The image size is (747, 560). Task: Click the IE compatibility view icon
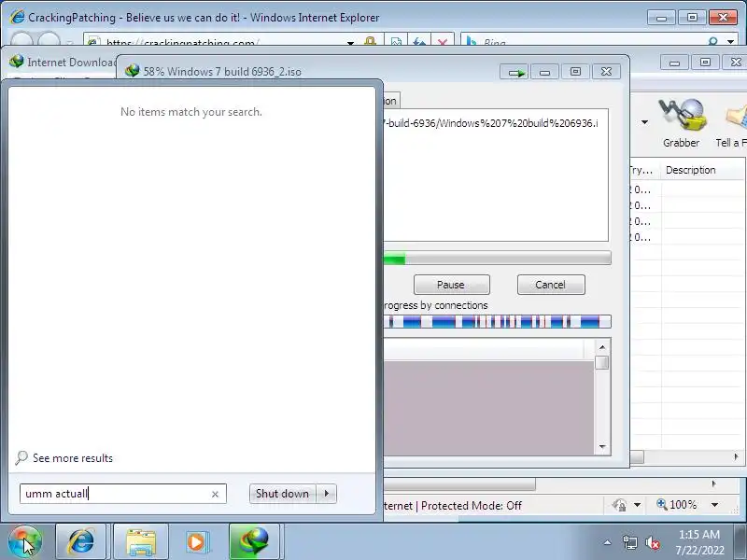click(x=396, y=42)
